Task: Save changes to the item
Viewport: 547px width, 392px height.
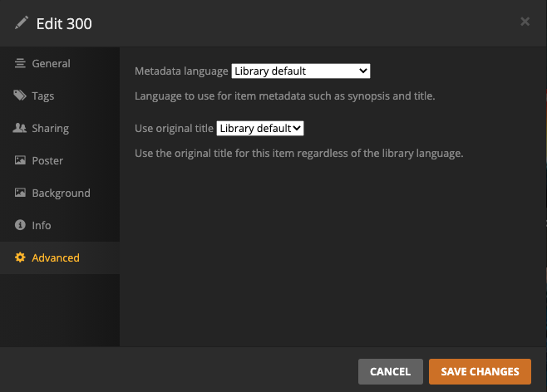Action: pyautogui.click(x=480, y=371)
